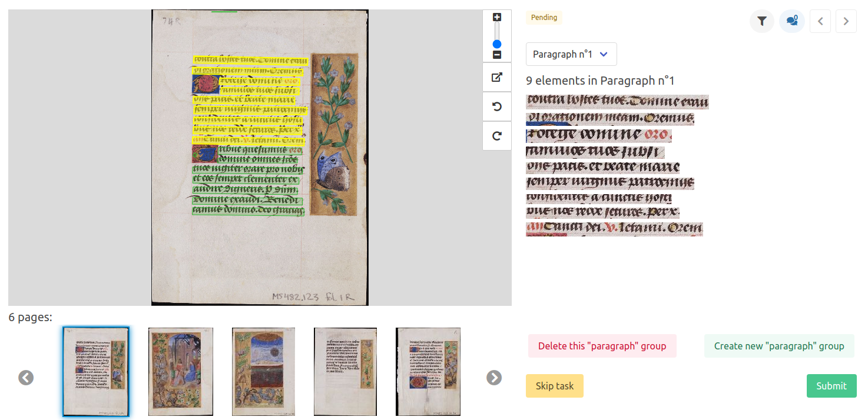Select the fifth page thumbnail
The width and height of the screenshot is (868, 420).
coord(428,372)
